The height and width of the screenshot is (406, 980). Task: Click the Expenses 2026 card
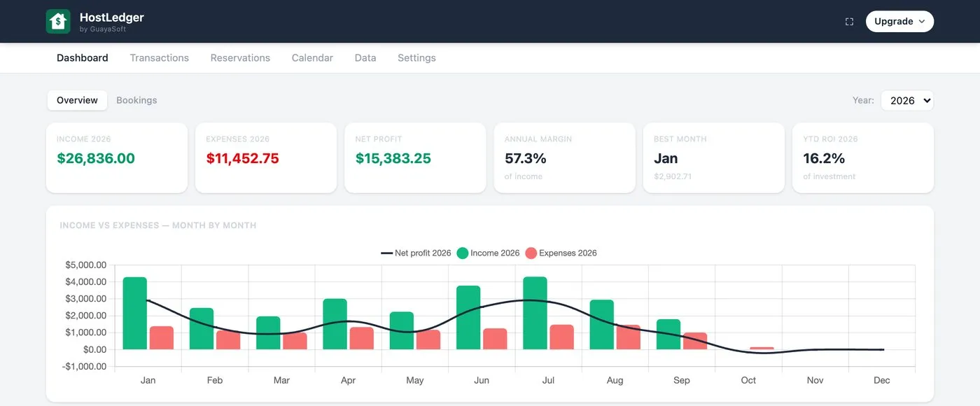click(x=266, y=157)
